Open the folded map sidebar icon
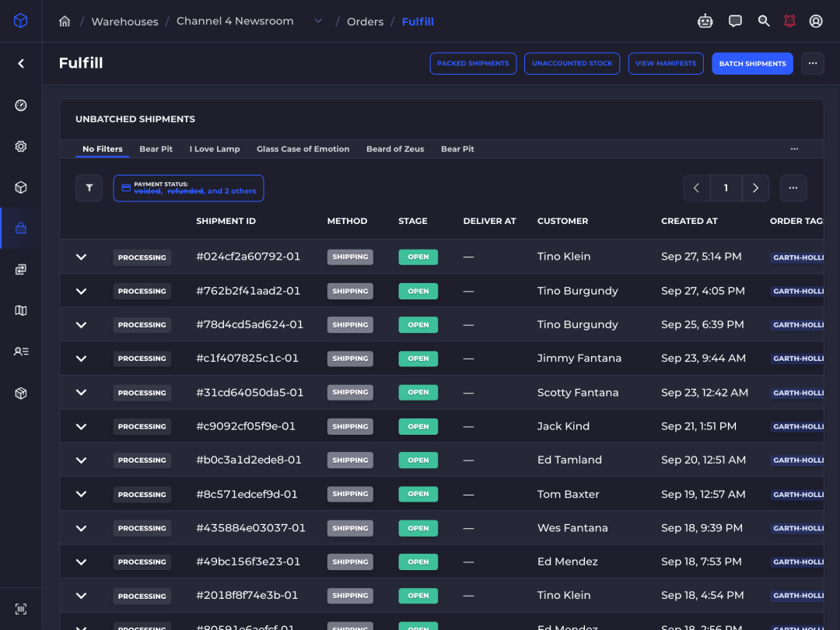The height and width of the screenshot is (630, 840). pyautogui.click(x=21, y=310)
